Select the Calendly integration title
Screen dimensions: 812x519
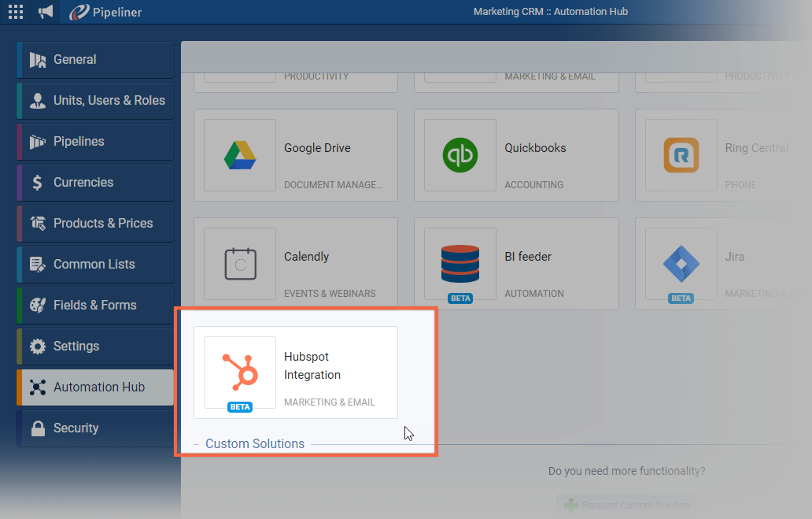click(x=306, y=257)
